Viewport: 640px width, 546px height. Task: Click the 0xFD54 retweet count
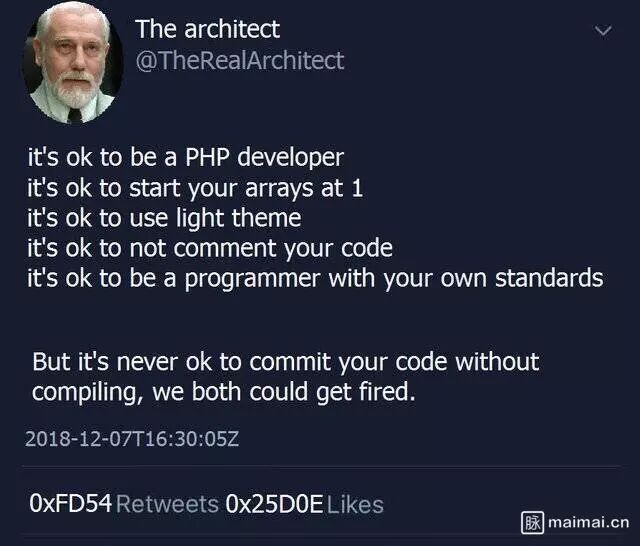click(70, 503)
